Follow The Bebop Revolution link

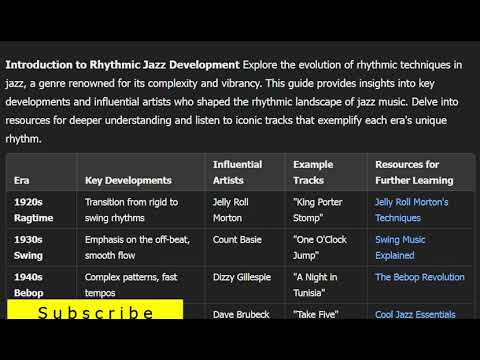tap(420, 277)
